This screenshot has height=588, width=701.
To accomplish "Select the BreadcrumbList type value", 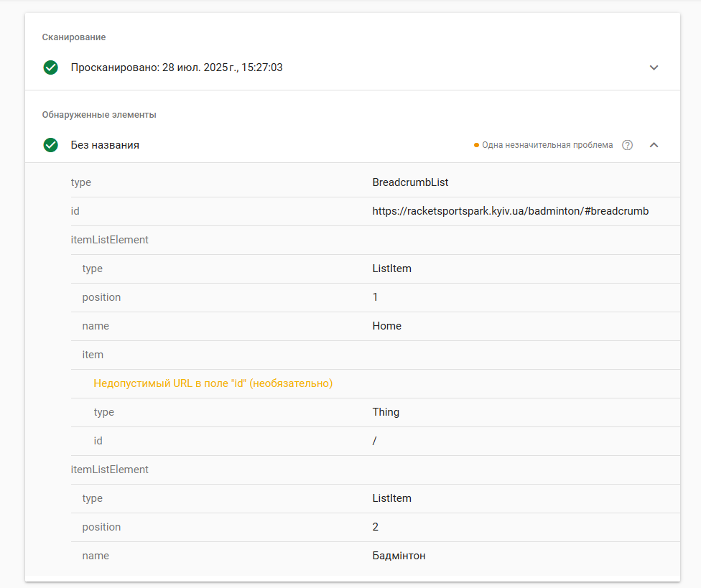I will coord(410,182).
